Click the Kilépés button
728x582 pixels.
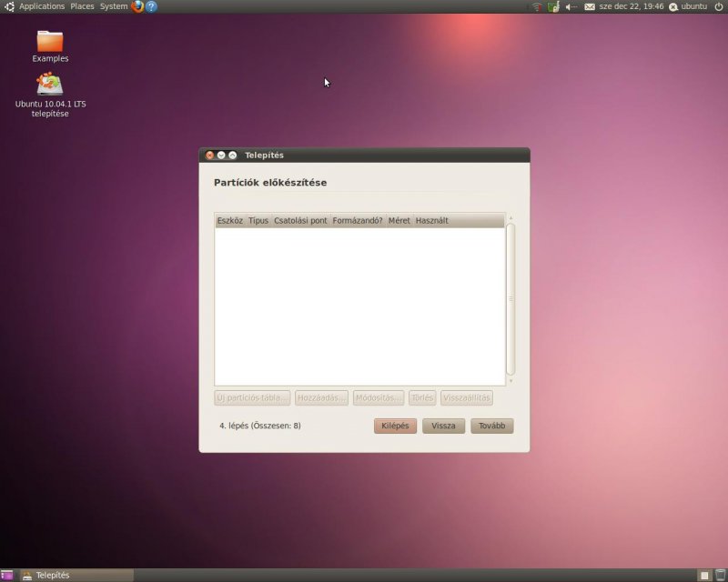pos(395,426)
